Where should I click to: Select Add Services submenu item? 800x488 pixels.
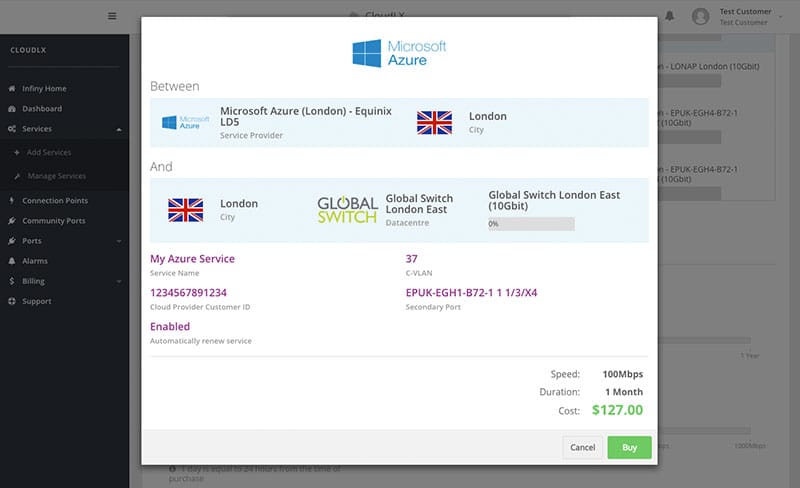pyautogui.click(x=48, y=152)
